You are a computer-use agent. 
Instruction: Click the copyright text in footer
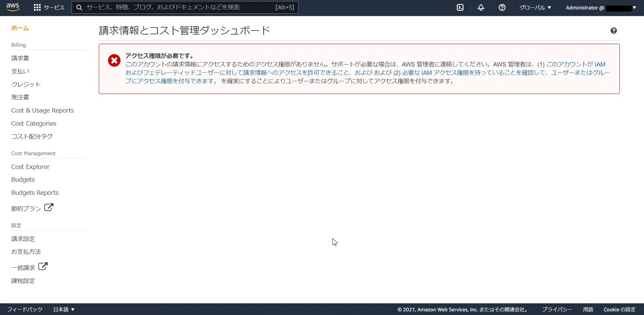464,309
